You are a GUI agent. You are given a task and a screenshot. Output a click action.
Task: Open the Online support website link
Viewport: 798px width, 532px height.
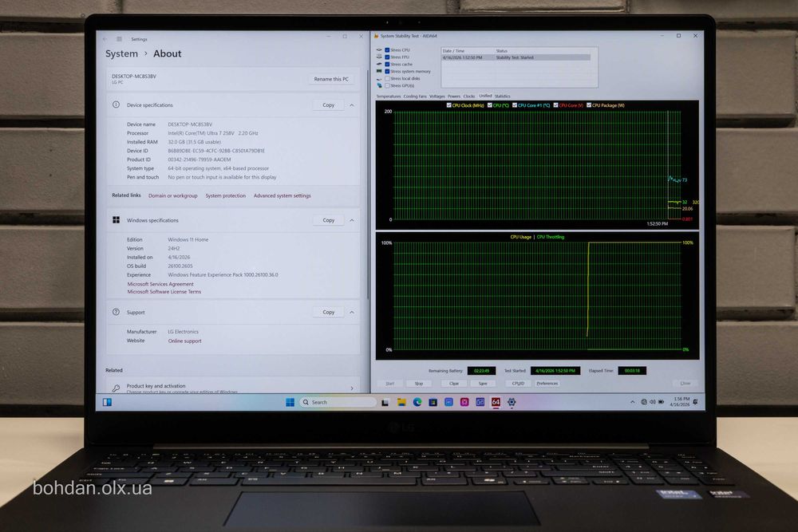coord(185,341)
